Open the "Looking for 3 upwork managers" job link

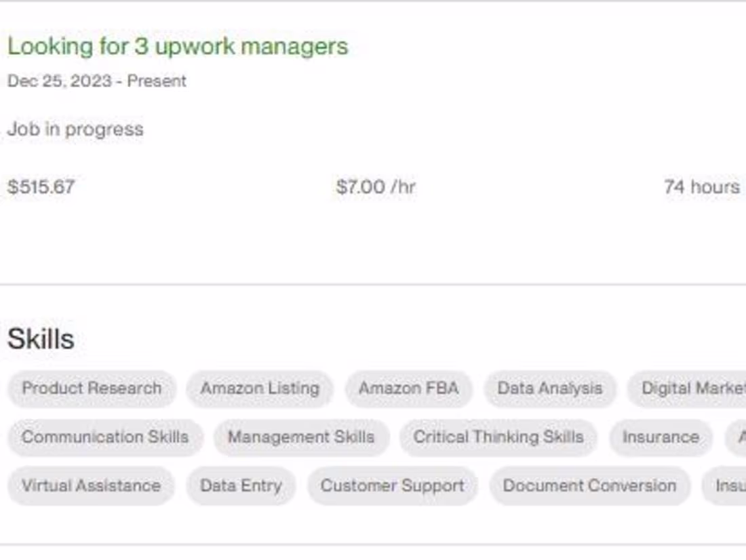tap(178, 47)
